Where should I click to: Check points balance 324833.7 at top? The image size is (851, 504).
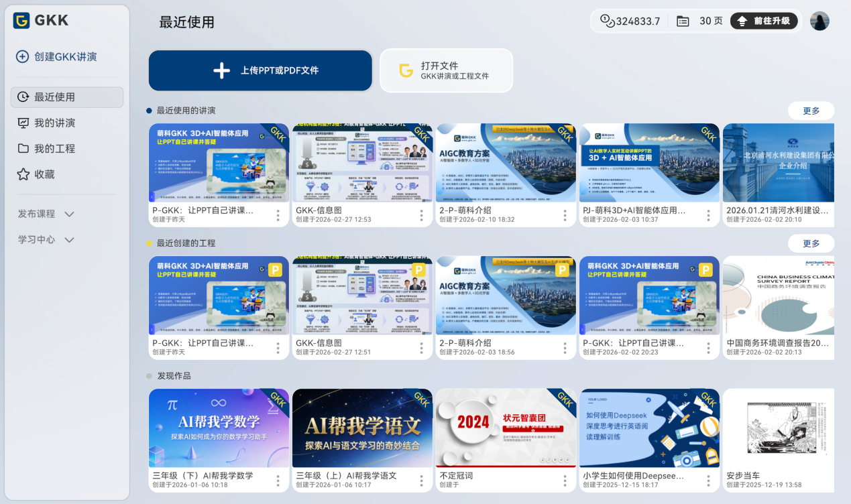[x=629, y=21]
